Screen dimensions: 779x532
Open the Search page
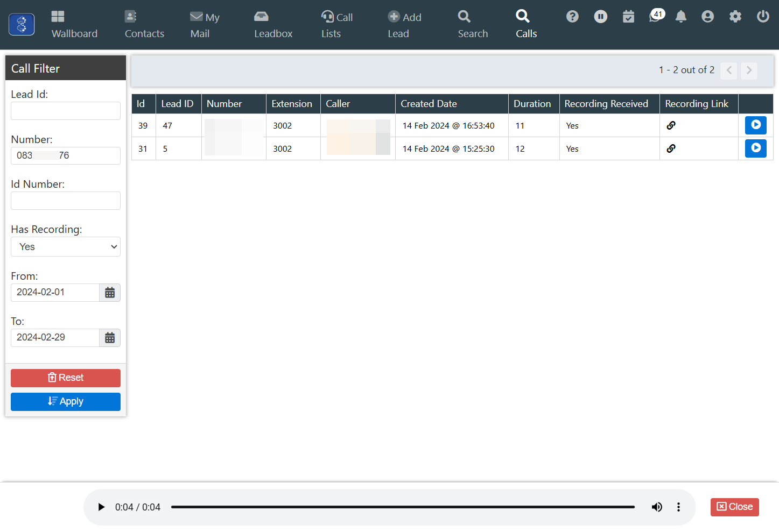(473, 25)
